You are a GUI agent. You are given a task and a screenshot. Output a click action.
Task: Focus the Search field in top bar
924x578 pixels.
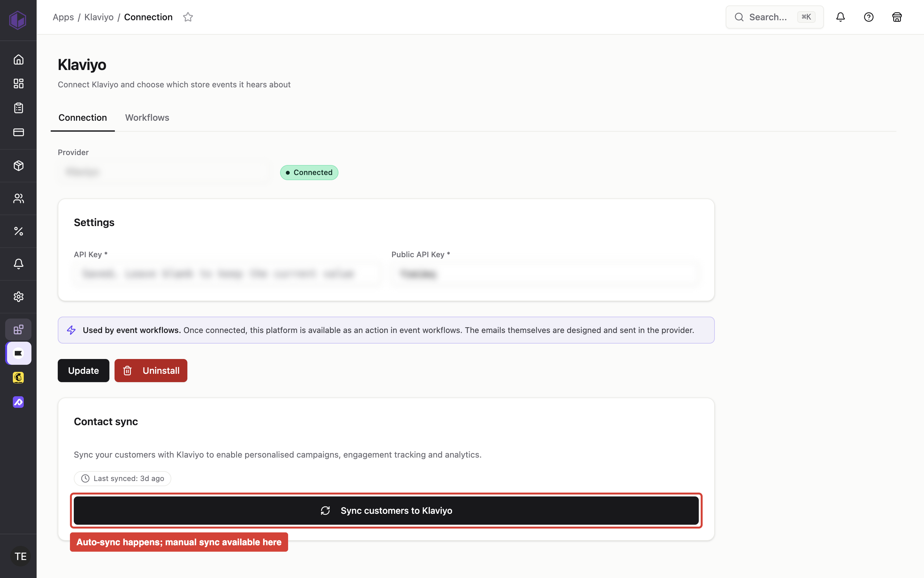pyautogui.click(x=775, y=17)
